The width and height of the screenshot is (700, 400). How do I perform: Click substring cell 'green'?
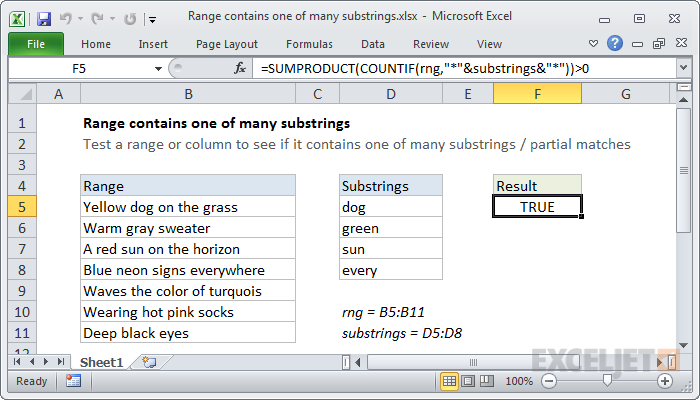click(391, 228)
